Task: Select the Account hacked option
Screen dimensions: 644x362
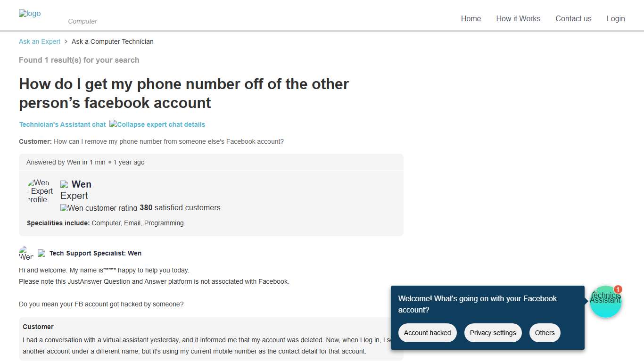Action: click(427, 333)
